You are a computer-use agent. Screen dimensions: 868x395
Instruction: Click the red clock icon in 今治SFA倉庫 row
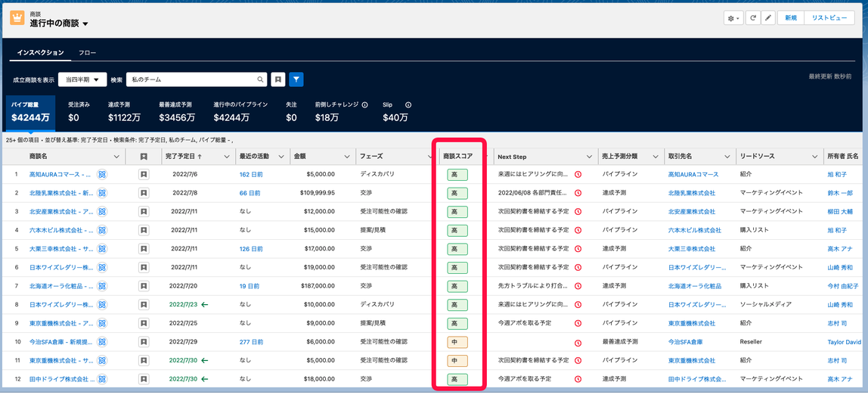pos(578,342)
